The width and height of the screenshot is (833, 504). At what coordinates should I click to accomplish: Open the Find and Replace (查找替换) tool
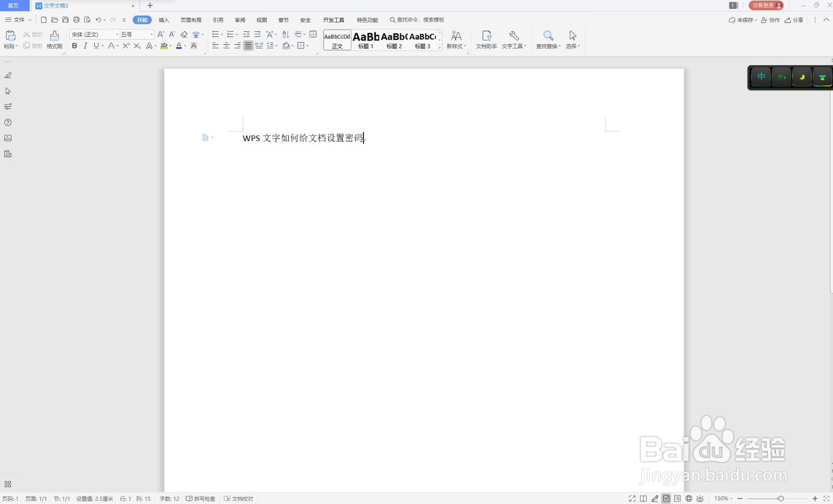(548, 39)
